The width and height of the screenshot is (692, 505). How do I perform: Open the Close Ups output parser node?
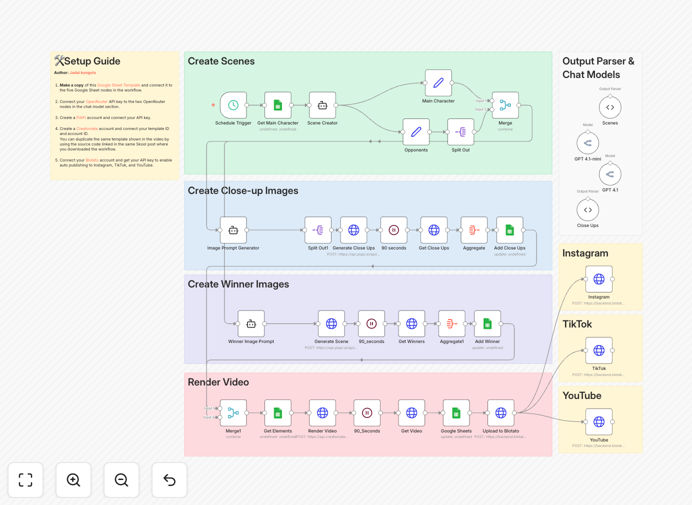[588, 210]
